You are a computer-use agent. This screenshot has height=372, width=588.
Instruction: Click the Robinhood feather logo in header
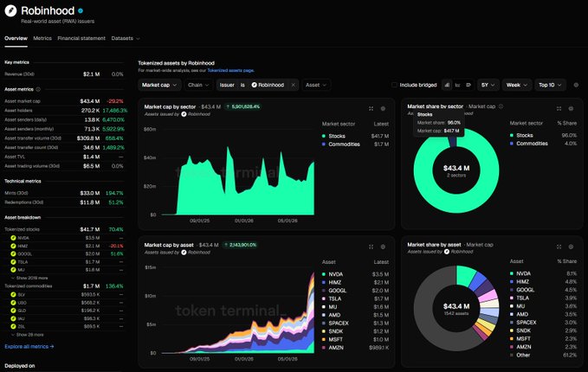pyautogui.click(x=10, y=11)
